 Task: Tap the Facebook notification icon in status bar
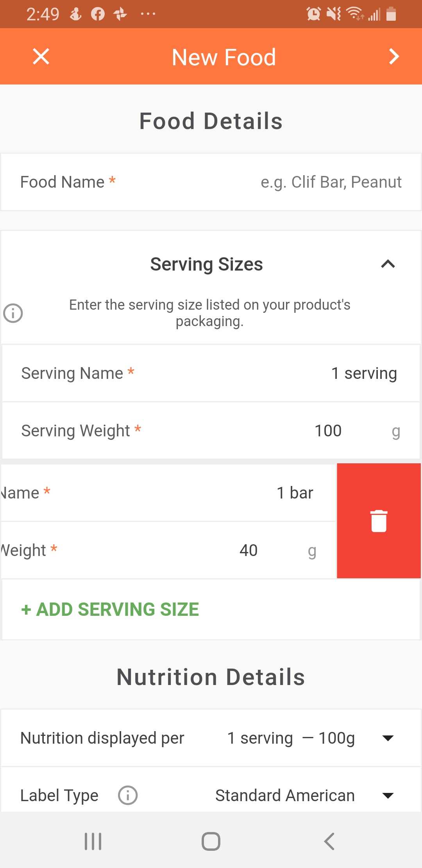pos(98,14)
